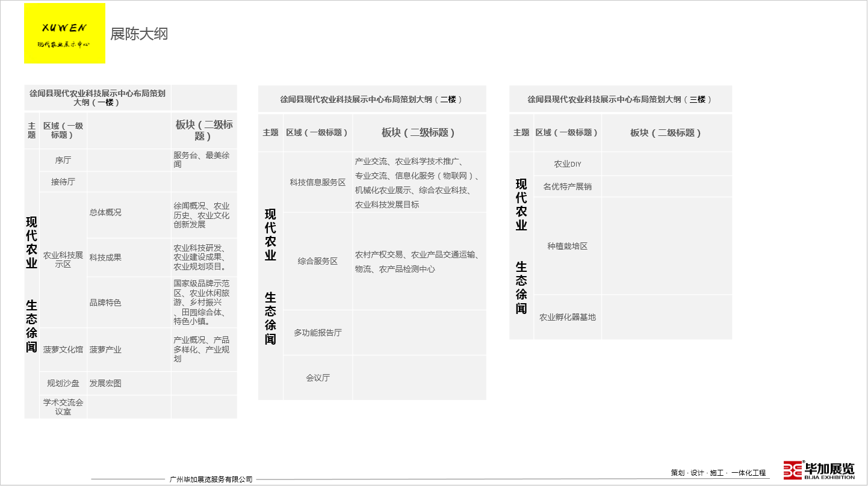The width and height of the screenshot is (868, 486).
Task: Select the 农业DIY cell
Action: pos(568,164)
